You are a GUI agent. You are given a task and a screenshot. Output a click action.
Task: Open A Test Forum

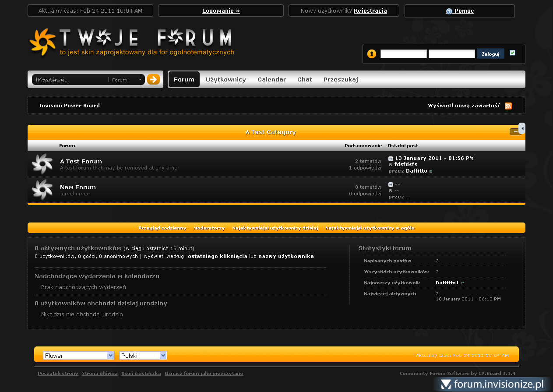[x=81, y=161]
